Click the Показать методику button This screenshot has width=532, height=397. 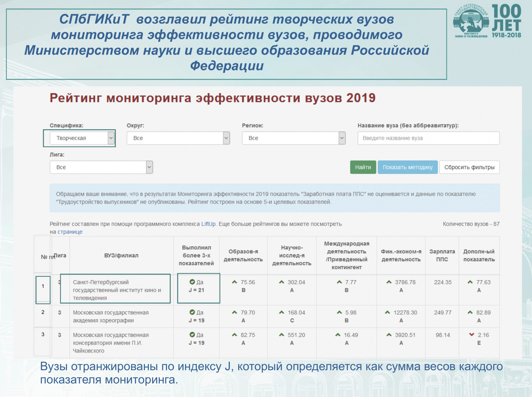click(408, 167)
